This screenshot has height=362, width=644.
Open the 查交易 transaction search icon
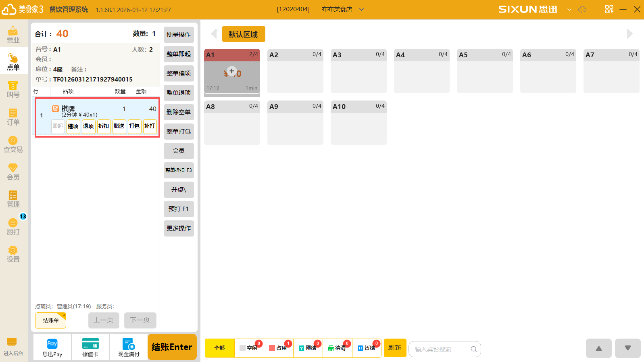pyautogui.click(x=13, y=144)
